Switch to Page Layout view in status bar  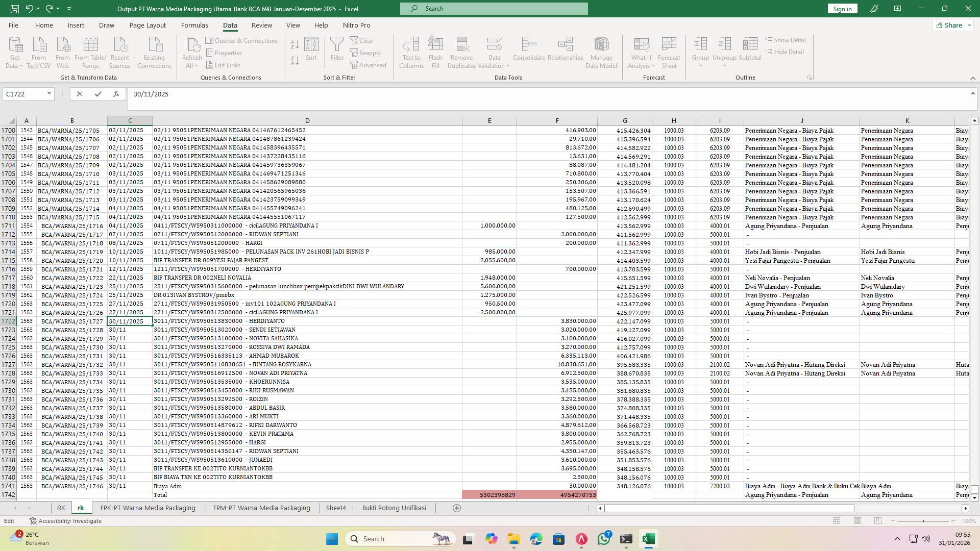pyautogui.click(x=857, y=521)
